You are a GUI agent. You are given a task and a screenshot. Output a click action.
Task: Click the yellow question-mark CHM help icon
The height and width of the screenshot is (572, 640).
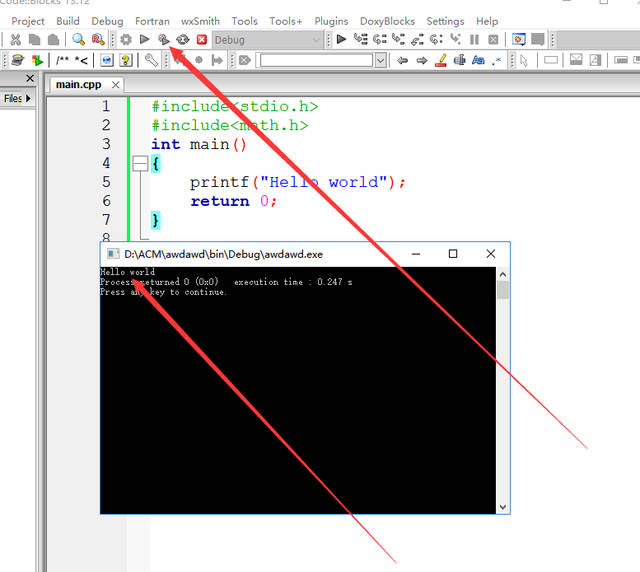[x=126, y=60]
